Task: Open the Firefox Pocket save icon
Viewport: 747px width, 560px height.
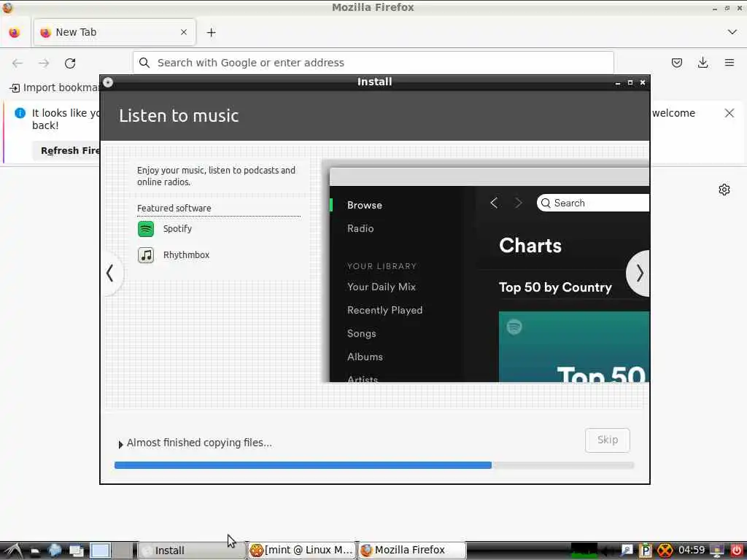Action: point(676,63)
